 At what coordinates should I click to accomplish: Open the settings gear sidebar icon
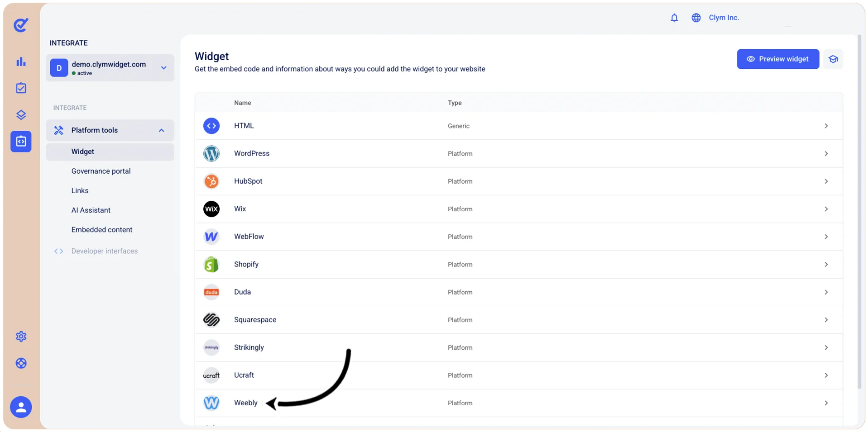tap(21, 337)
